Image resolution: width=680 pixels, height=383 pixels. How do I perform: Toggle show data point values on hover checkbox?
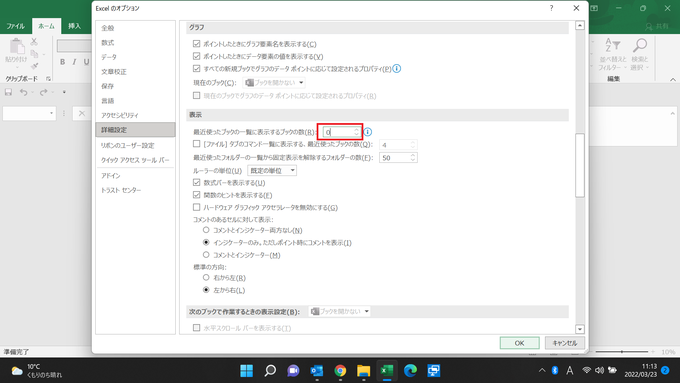pos(196,56)
